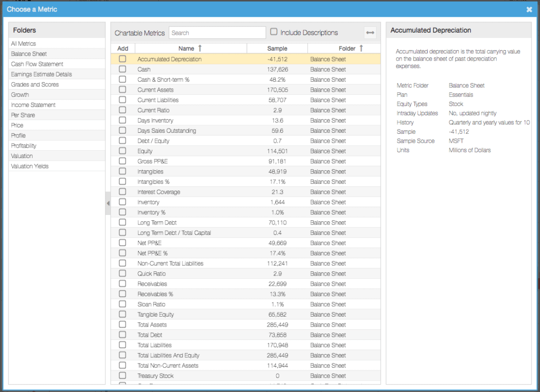
Task: Tick the Total Assets checkbox
Action: 122,324
